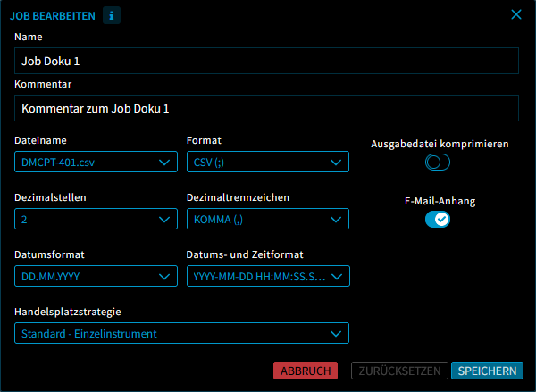Click the ABBRUCH button
Screen dimensions: 536x392
click(x=306, y=371)
